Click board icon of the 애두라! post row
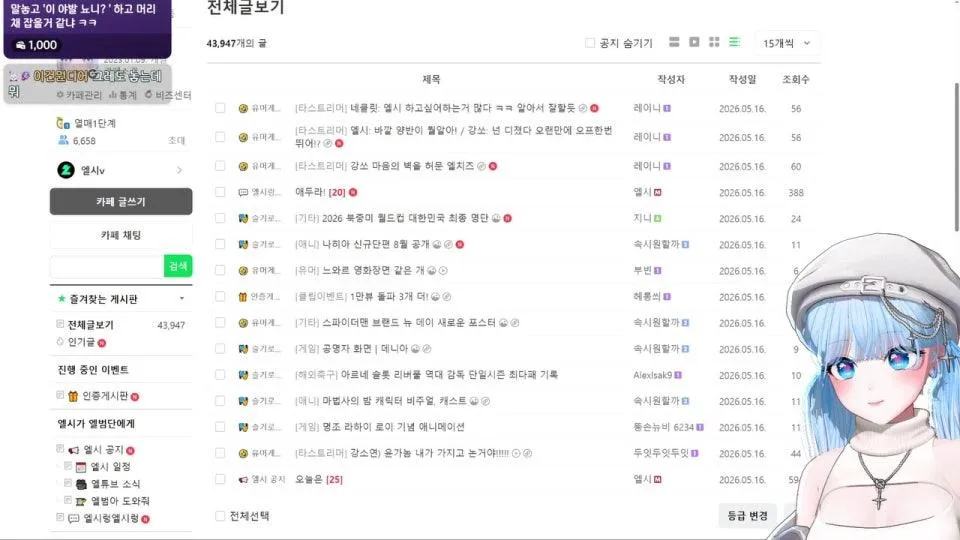The width and height of the screenshot is (960, 540). coord(243,192)
